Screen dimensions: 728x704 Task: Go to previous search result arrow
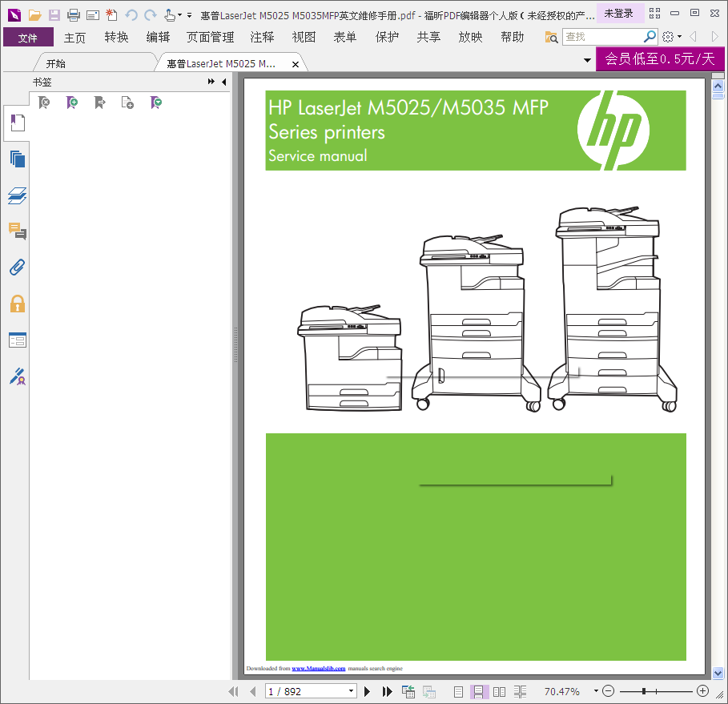[x=694, y=36]
